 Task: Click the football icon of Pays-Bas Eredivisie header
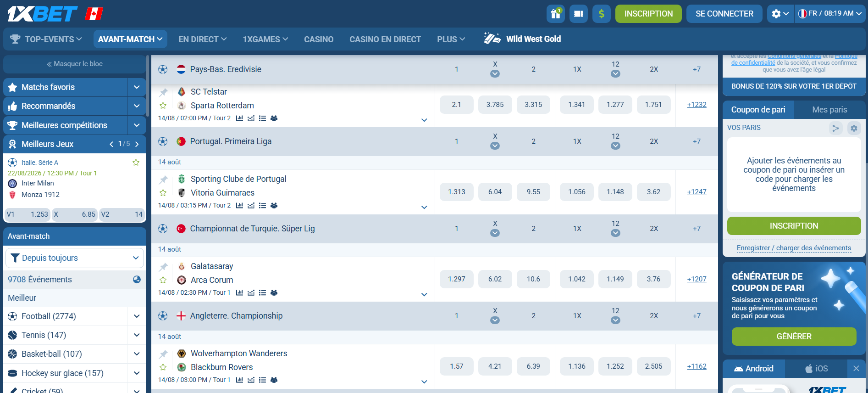163,69
